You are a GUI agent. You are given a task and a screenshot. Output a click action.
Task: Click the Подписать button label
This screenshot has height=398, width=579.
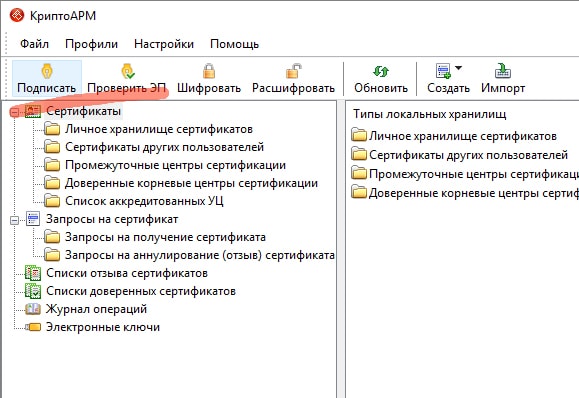pyautogui.click(x=47, y=88)
